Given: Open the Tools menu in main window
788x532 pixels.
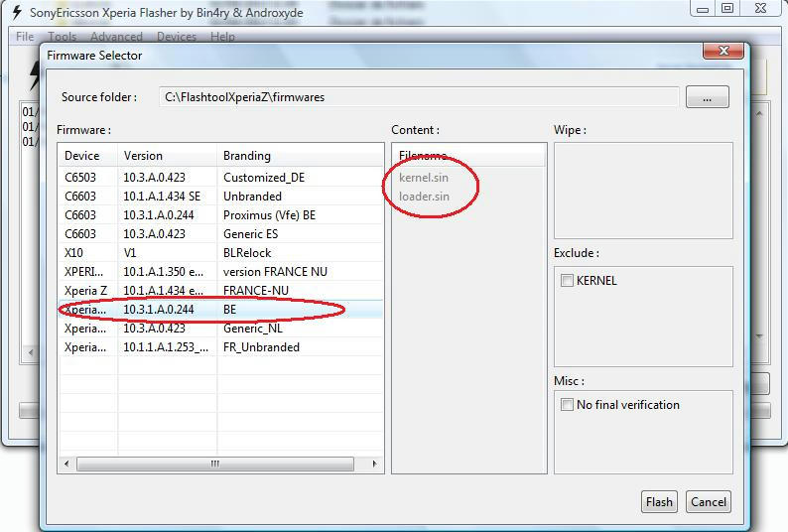Looking at the screenshot, I should click(63, 37).
